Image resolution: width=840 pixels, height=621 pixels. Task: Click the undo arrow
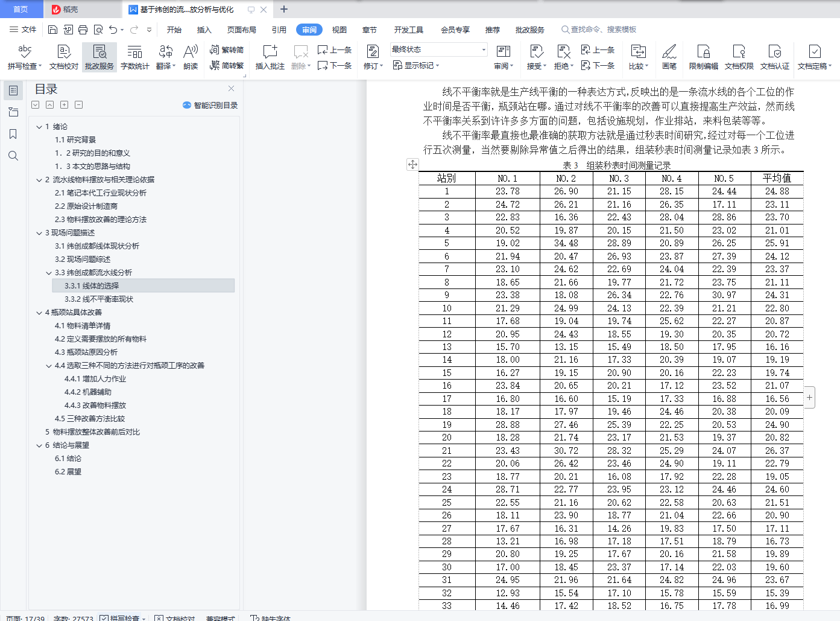tap(113, 30)
